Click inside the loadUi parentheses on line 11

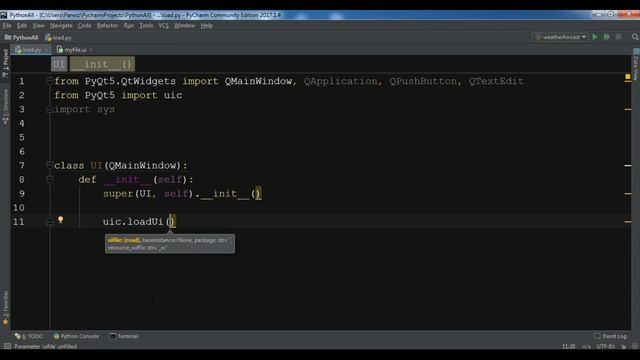point(171,222)
